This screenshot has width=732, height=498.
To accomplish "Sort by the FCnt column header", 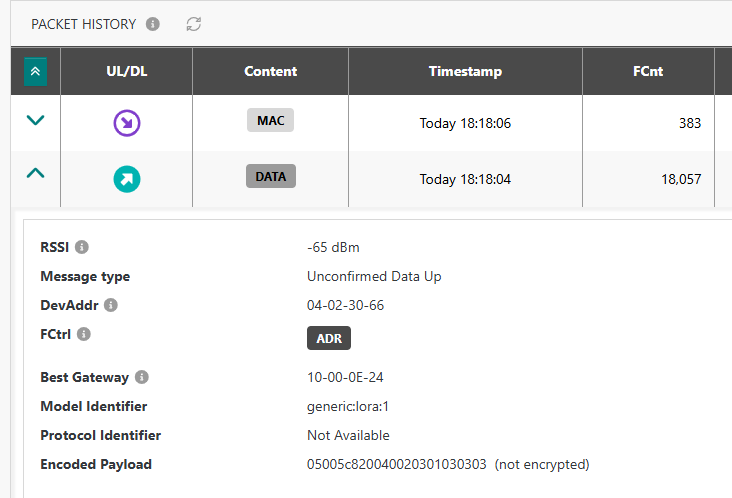I will click(x=648, y=71).
